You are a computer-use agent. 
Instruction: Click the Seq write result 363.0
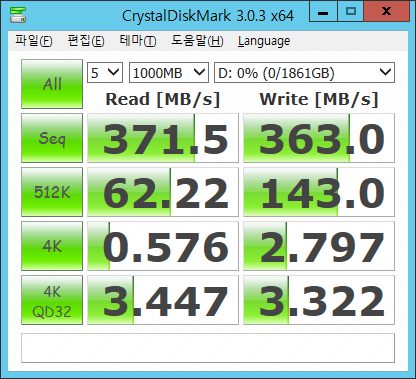[319, 138]
